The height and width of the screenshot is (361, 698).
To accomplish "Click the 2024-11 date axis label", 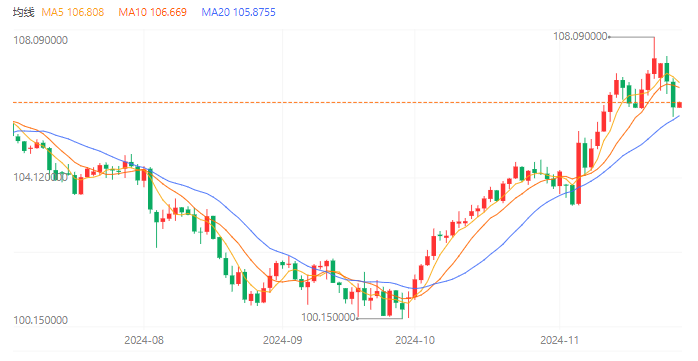I will click(560, 341).
